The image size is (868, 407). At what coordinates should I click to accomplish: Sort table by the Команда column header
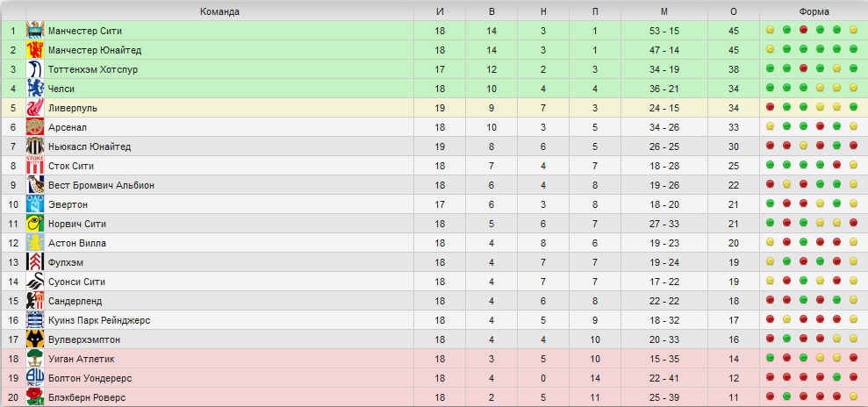point(219,11)
